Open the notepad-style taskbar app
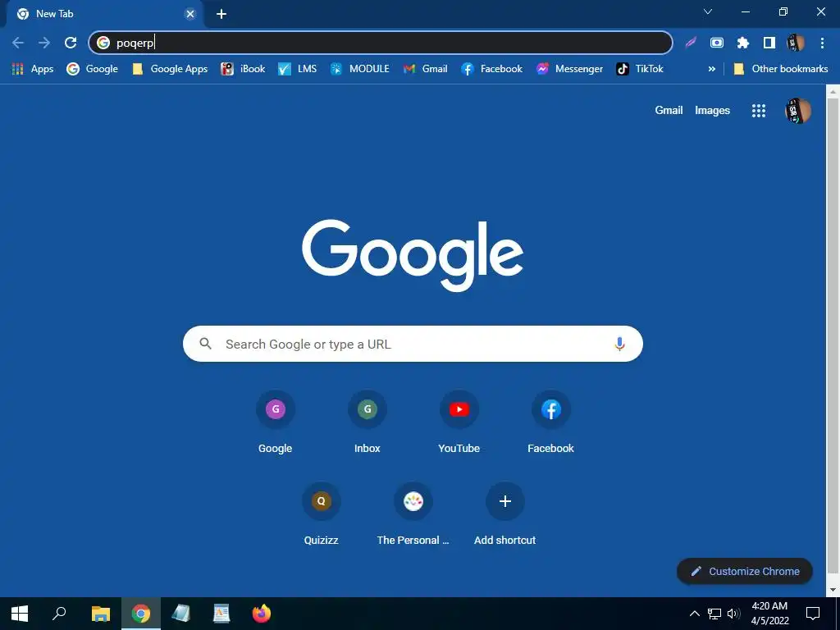840x630 pixels. click(181, 614)
